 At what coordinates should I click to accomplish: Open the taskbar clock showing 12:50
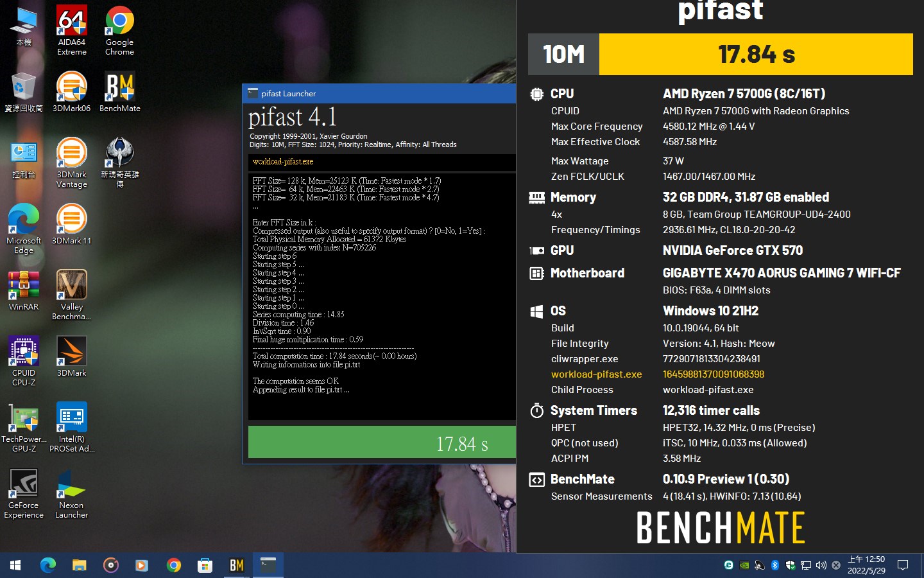tap(866, 565)
